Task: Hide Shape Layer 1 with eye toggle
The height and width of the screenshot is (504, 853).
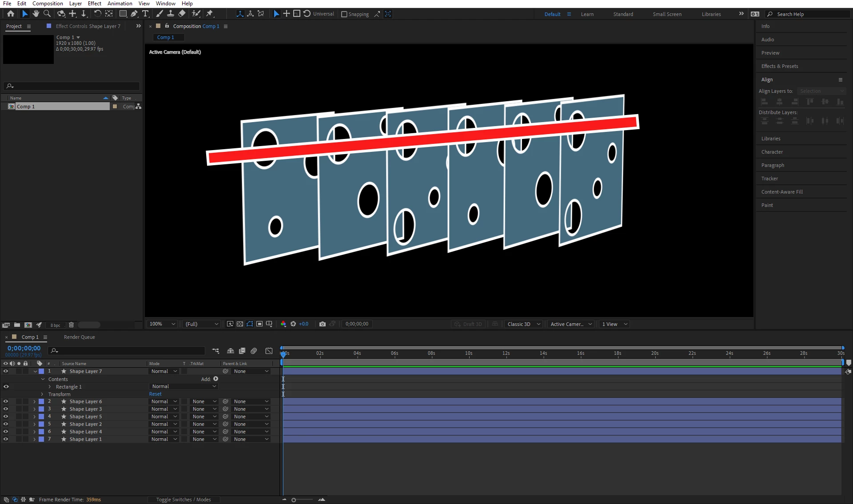Action: tap(6, 439)
